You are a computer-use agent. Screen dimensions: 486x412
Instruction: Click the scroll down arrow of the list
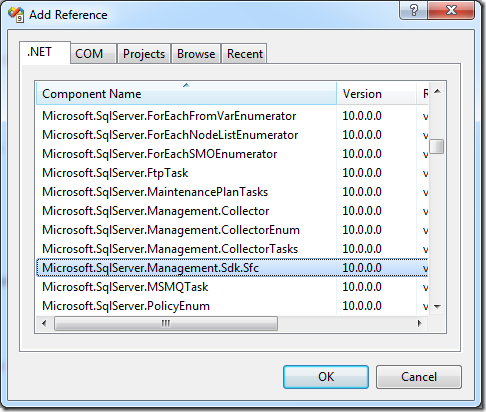[437, 306]
